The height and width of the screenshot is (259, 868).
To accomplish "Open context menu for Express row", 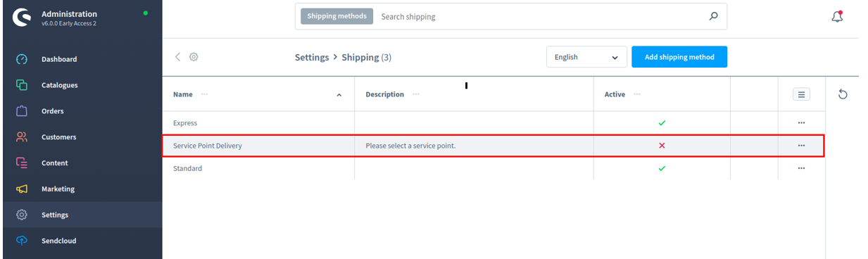I will [801, 122].
